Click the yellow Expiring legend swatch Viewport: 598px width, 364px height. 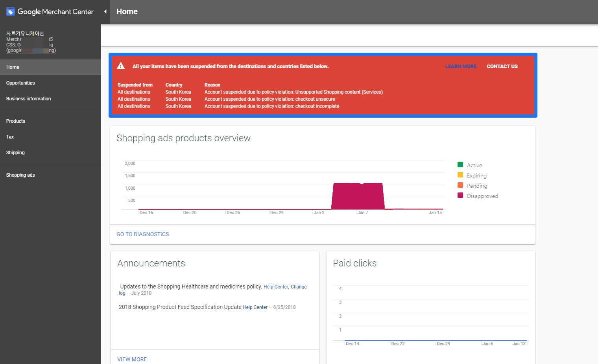(460, 175)
